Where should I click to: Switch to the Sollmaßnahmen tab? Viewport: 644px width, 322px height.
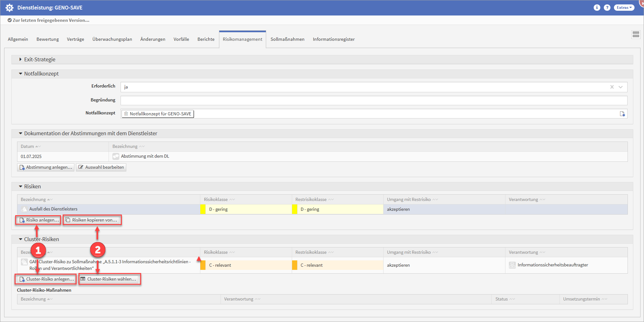287,39
